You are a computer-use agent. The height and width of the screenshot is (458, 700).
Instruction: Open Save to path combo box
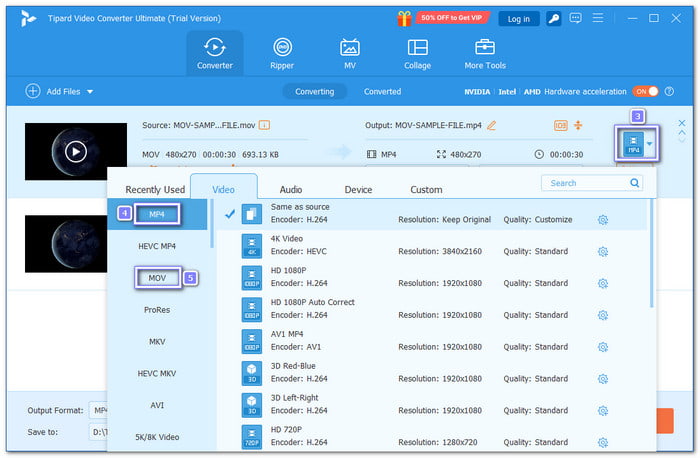click(x=99, y=432)
